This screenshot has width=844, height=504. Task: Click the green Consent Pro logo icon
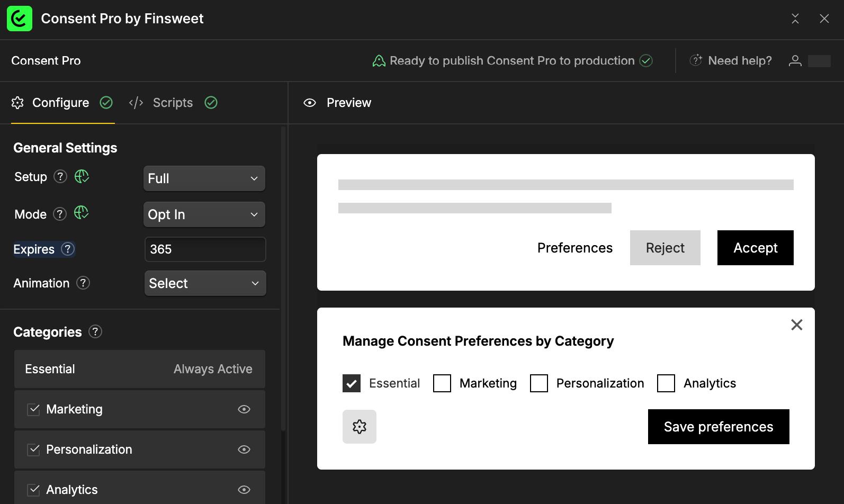point(20,19)
